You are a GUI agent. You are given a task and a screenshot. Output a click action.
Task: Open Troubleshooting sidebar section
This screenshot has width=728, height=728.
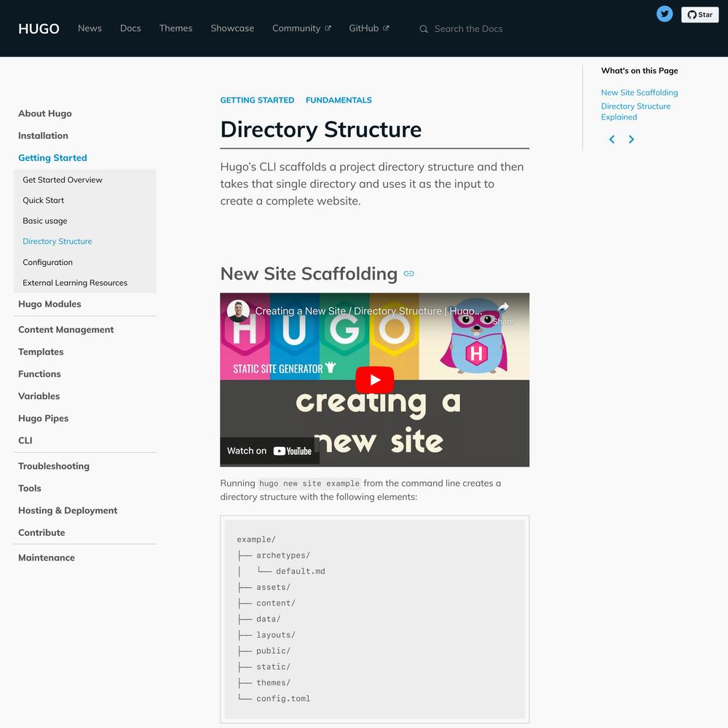(x=54, y=466)
